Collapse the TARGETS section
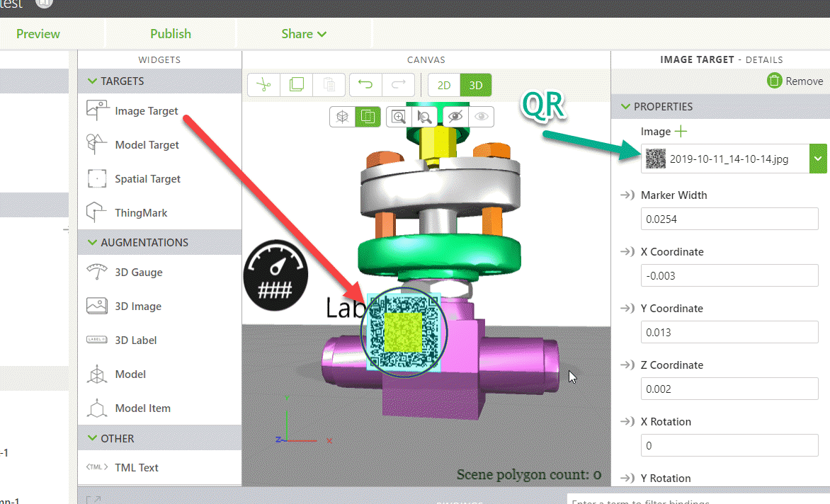Image resolution: width=830 pixels, height=504 pixels. 93,81
